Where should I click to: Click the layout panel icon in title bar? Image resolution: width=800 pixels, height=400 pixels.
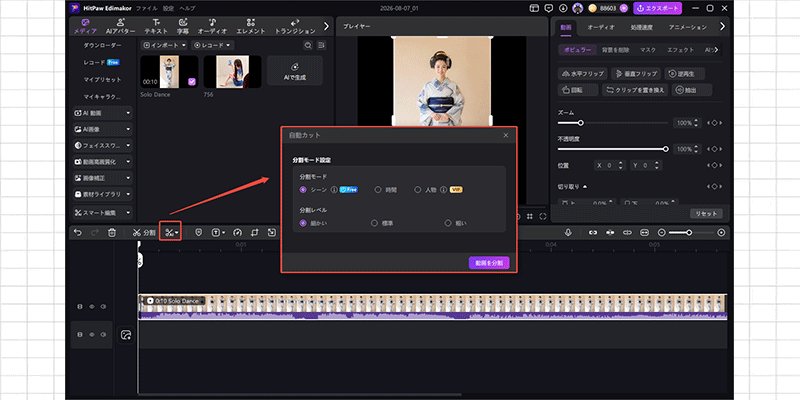[x=534, y=8]
